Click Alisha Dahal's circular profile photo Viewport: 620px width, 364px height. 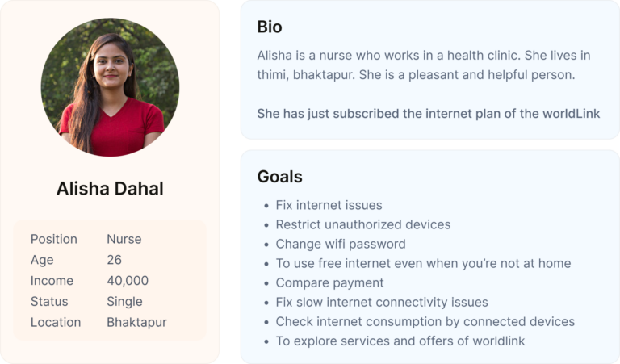pos(110,87)
